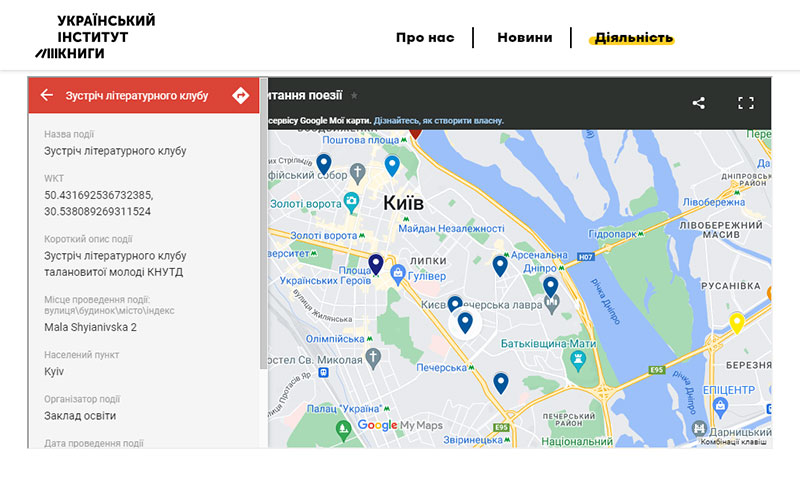Click the Назва події value in panel
This screenshot has height=477, width=800.
pos(115,151)
